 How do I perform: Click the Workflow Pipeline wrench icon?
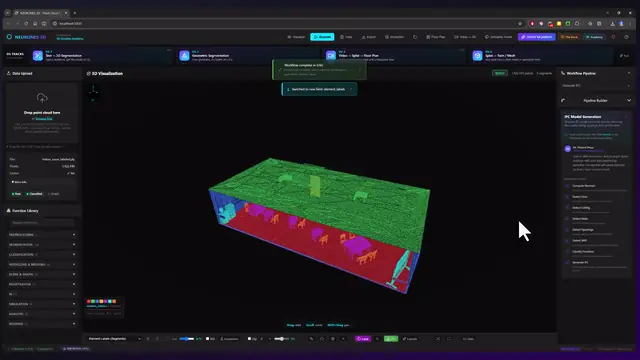[x=563, y=73]
